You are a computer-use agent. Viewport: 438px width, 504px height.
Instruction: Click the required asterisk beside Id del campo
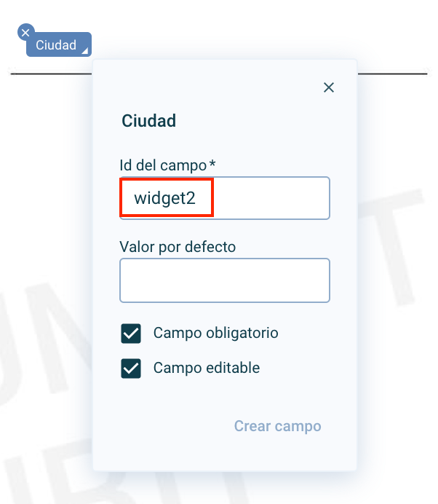coord(212,163)
